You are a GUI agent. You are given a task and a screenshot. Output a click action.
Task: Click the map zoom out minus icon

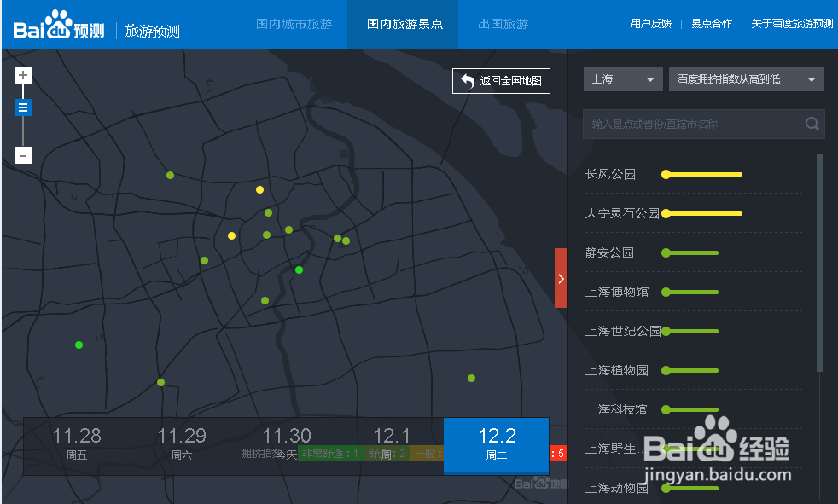22,154
